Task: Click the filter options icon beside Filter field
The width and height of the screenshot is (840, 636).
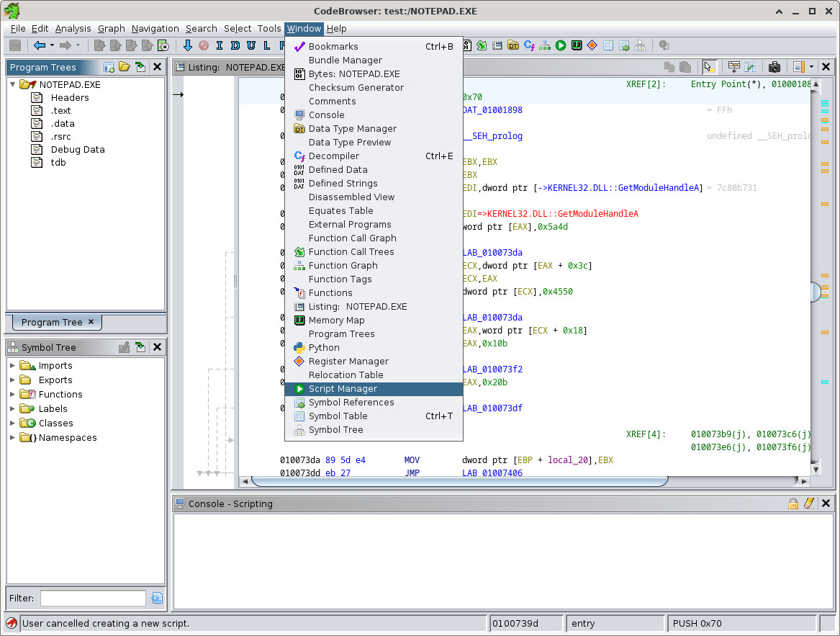Action: [x=157, y=598]
